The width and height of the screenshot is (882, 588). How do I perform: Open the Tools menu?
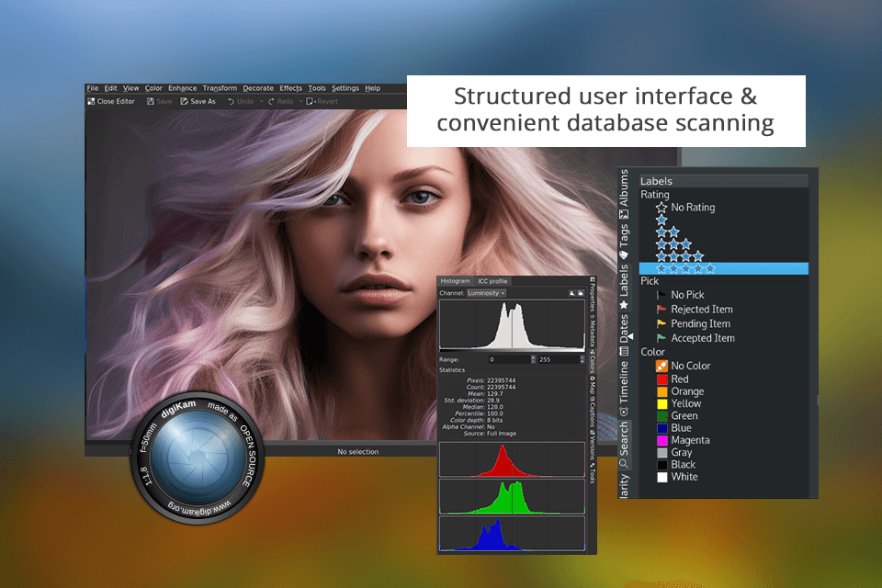(x=317, y=88)
